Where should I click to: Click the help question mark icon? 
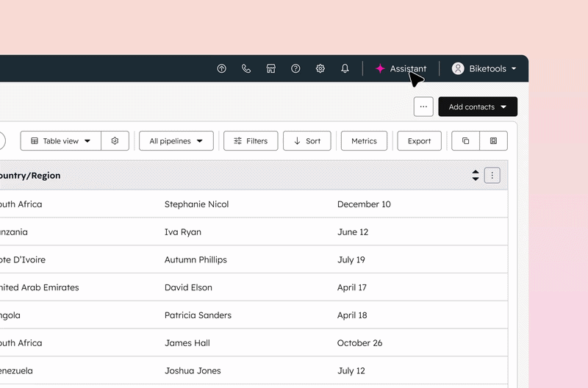click(x=295, y=68)
